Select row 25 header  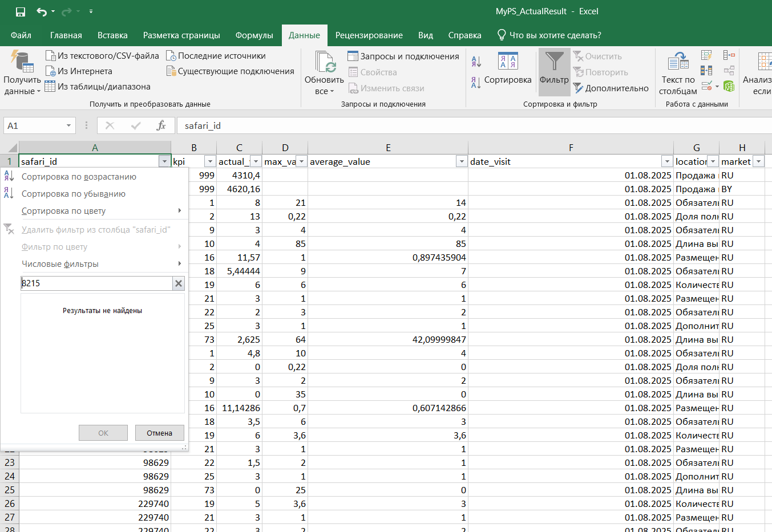coord(10,490)
